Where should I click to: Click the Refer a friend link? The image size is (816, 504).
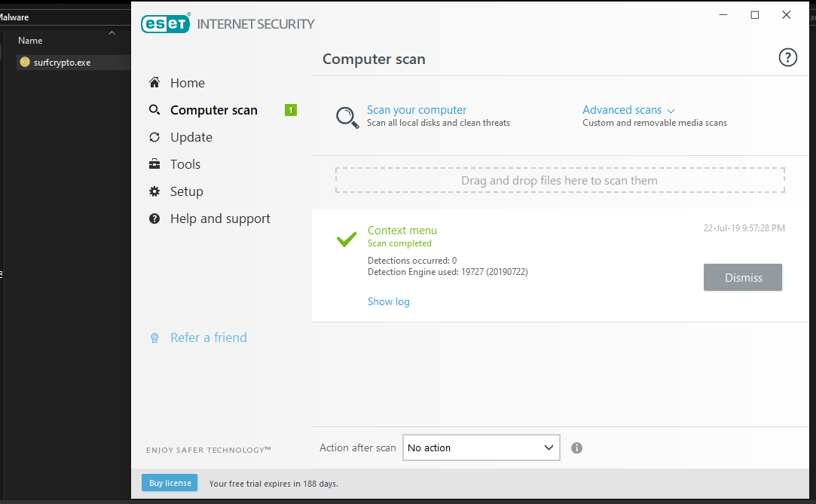click(208, 338)
